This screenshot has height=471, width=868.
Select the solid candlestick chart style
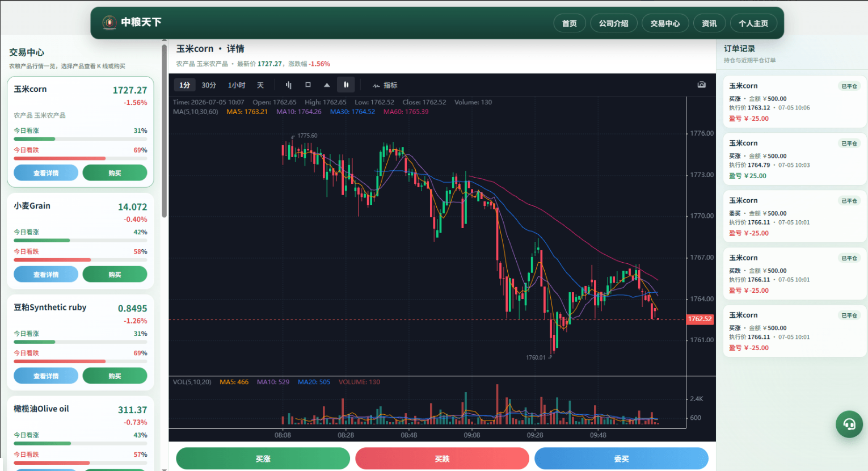pos(346,85)
